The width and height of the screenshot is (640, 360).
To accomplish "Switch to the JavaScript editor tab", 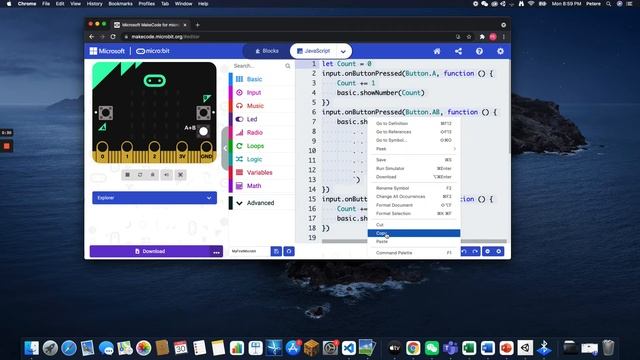I will tap(313, 51).
